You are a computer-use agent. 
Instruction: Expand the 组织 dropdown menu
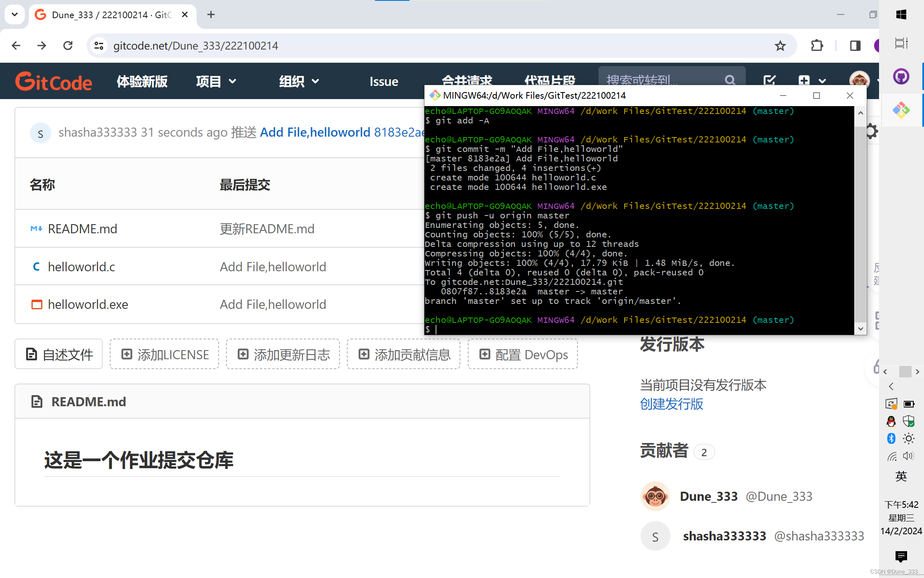tap(299, 81)
